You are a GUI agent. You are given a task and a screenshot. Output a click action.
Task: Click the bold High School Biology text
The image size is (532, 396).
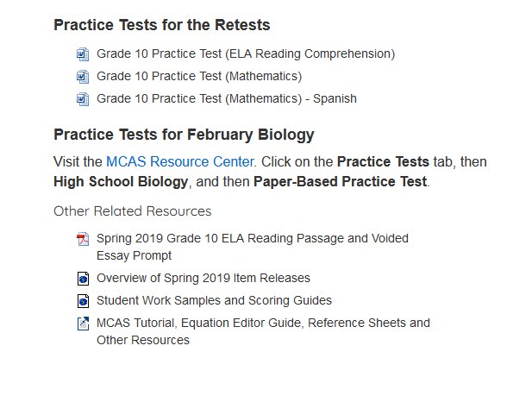click(x=121, y=182)
